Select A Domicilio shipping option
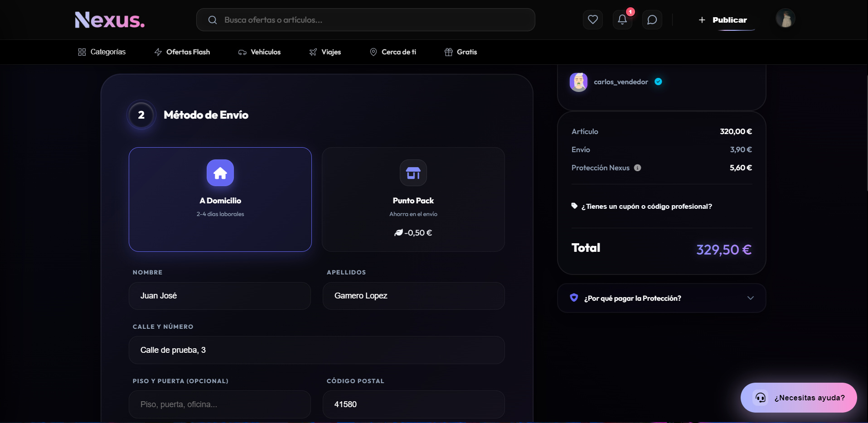 tap(220, 199)
